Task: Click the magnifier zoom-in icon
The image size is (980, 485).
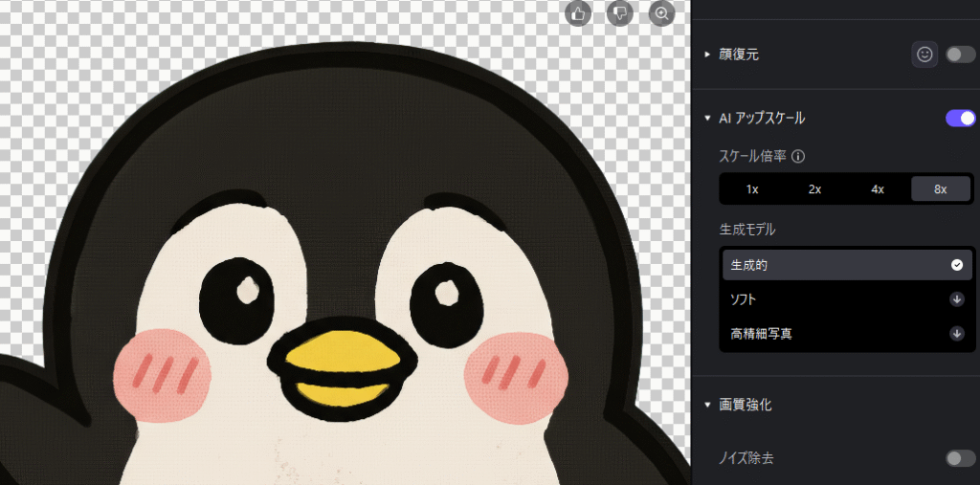Action: click(x=661, y=13)
